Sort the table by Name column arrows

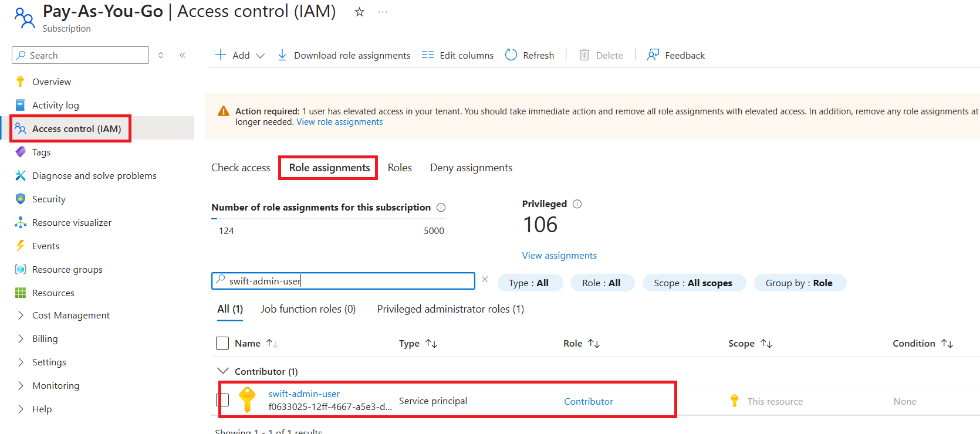[272, 343]
